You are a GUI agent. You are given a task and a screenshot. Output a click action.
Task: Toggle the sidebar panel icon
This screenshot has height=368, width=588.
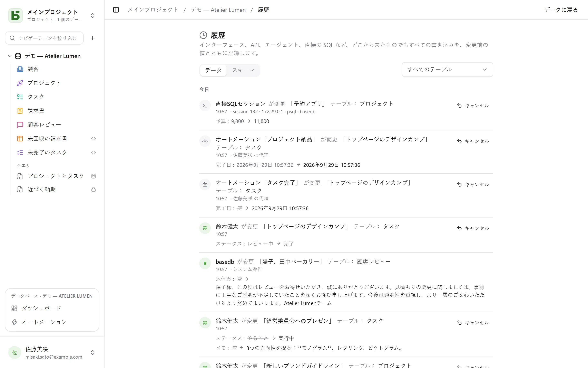116,10
